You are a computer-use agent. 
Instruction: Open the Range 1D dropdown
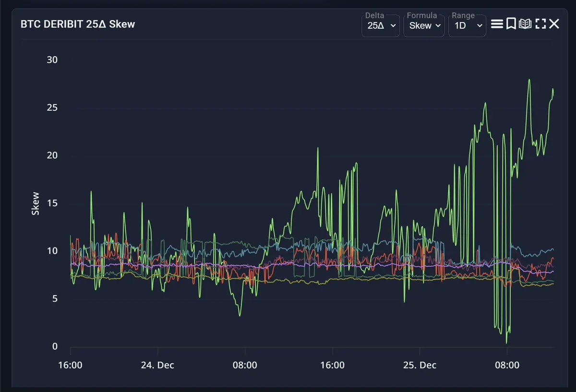click(x=467, y=25)
